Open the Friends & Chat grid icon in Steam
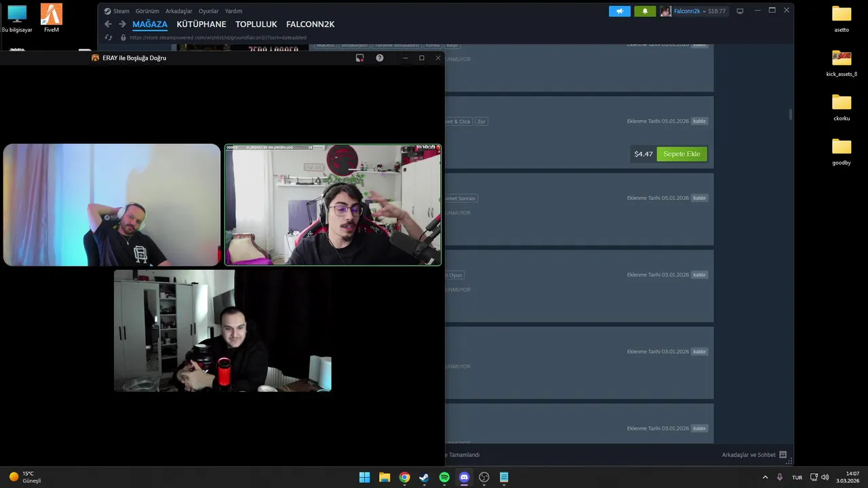868x488 pixels. pyautogui.click(x=783, y=455)
